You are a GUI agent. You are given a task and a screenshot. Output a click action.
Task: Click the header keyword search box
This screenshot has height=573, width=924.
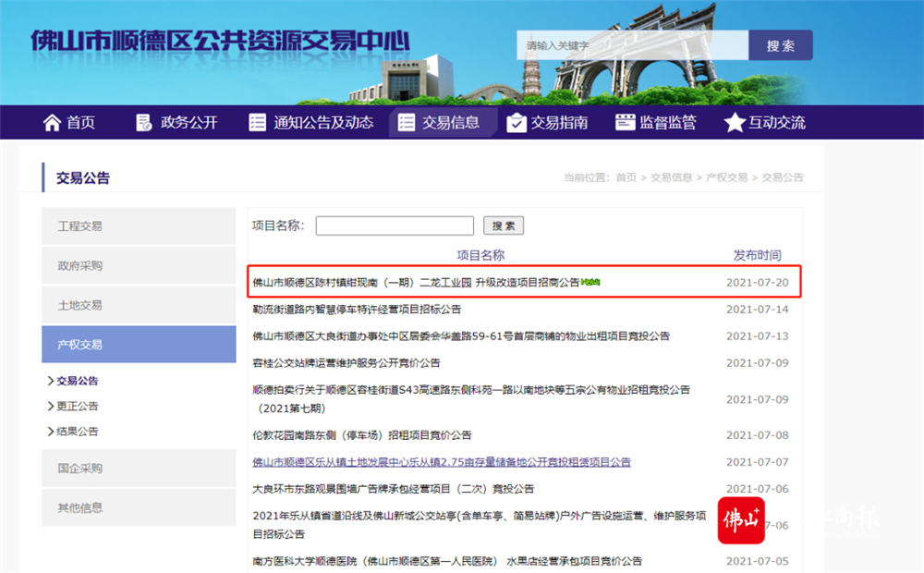(x=633, y=45)
